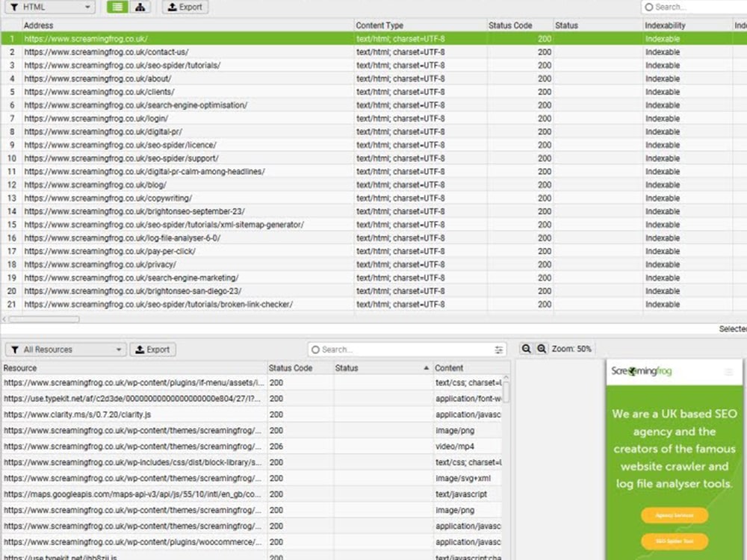Focus the lower resources Search field
Screen dimensions: 747x560
coord(406,349)
